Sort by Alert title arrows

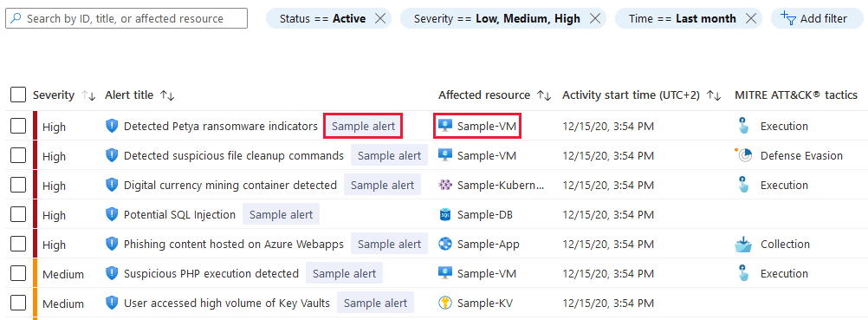pos(167,95)
